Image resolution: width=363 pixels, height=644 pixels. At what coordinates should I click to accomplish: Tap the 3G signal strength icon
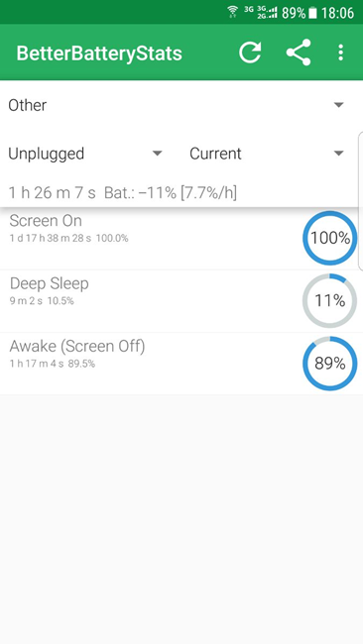click(x=267, y=12)
